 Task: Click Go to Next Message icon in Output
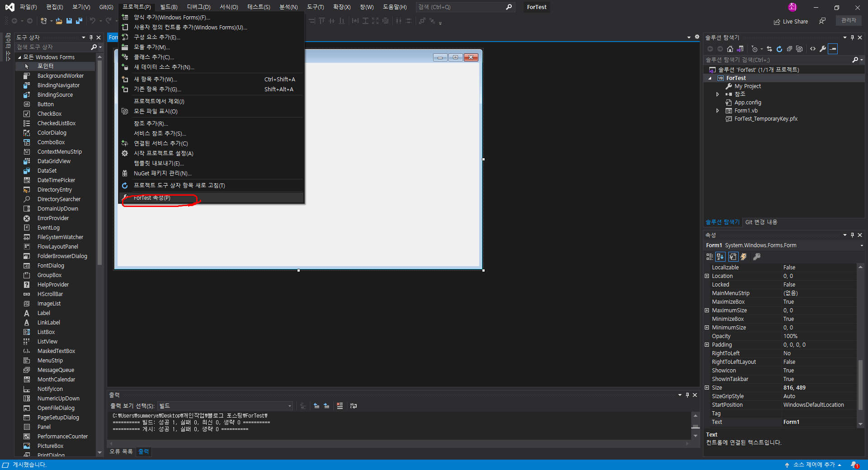pyautogui.click(x=326, y=406)
